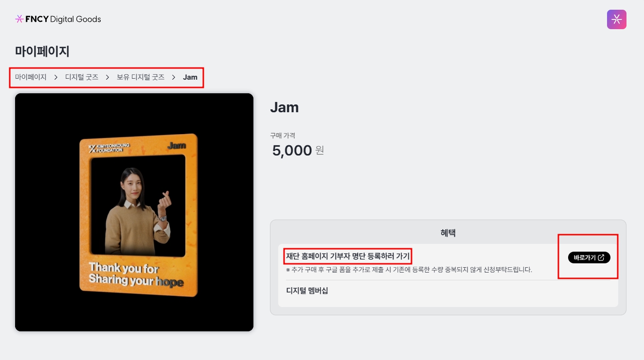644x360 pixels.
Task: Open the Jam digital goods image
Action: coord(134,212)
